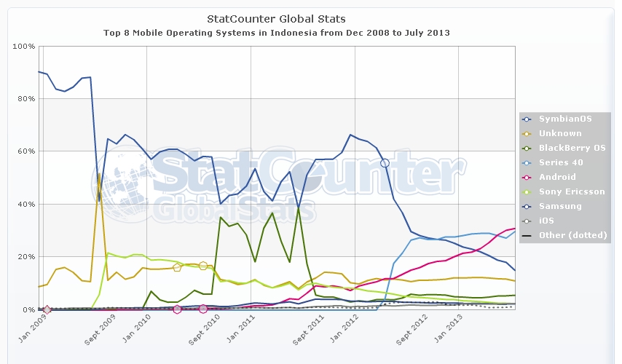Click the StatCounter Global Stats chart title
This screenshot has height=364, width=622.
[276, 18]
